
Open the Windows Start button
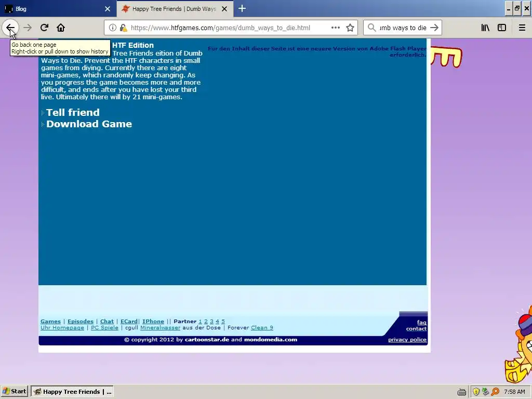pyautogui.click(x=14, y=392)
